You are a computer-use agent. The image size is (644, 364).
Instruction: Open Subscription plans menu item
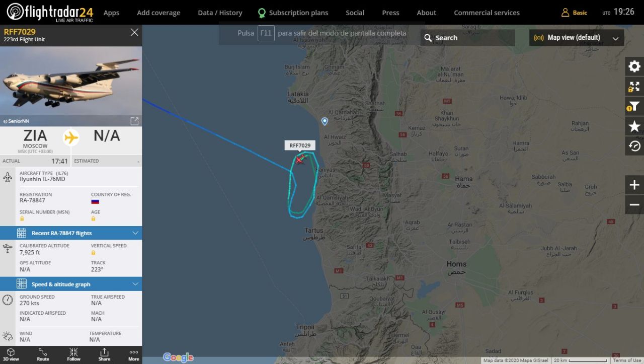pyautogui.click(x=293, y=13)
